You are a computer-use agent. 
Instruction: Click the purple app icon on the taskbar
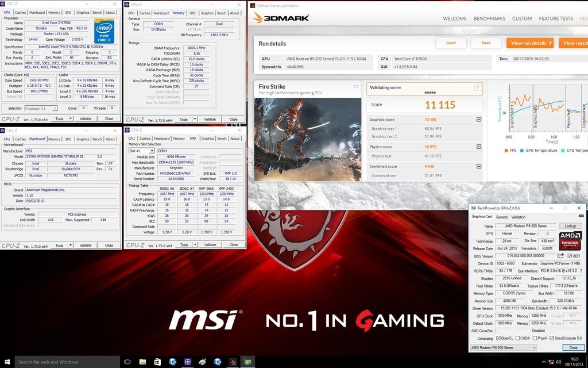188,362
